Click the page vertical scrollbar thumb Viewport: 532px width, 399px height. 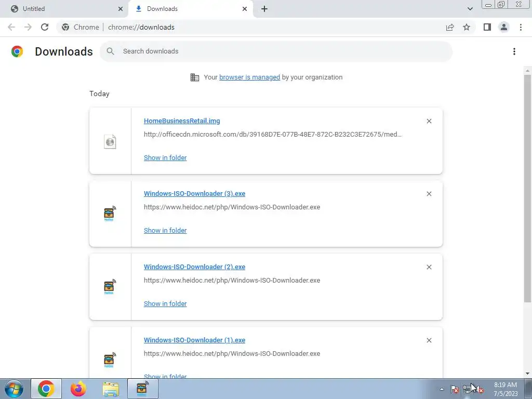(527, 188)
